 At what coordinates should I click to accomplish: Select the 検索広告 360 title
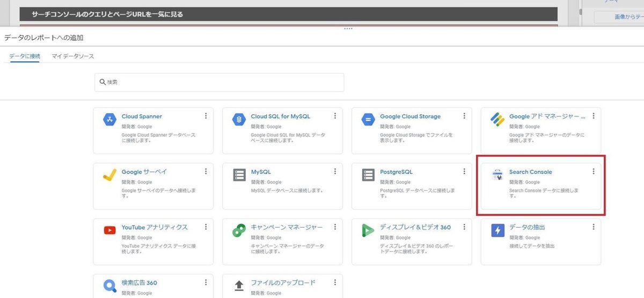pos(140,282)
